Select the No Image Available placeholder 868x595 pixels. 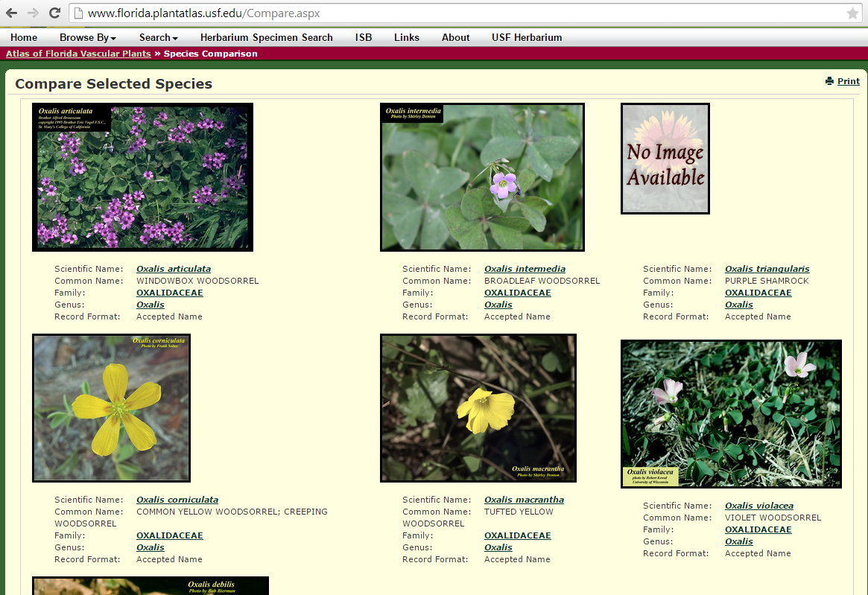pyautogui.click(x=665, y=159)
